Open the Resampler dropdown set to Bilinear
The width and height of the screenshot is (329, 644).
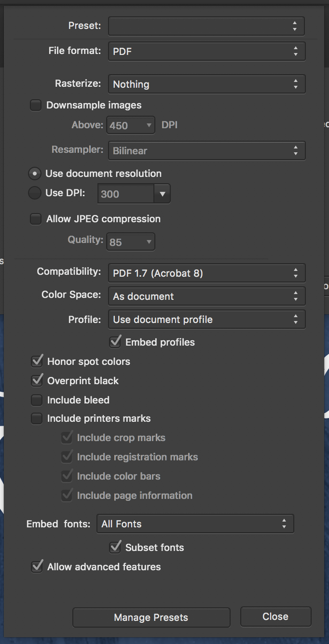click(x=206, y=150)
